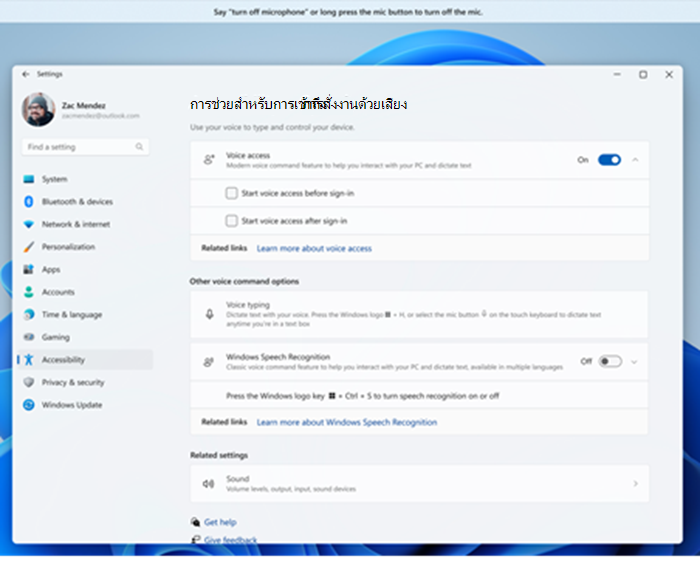Image resolution: width=700 pixels, height=562 pixels.
Task: Click the Voice typing microphone icon
Action: tap(209, 314)
